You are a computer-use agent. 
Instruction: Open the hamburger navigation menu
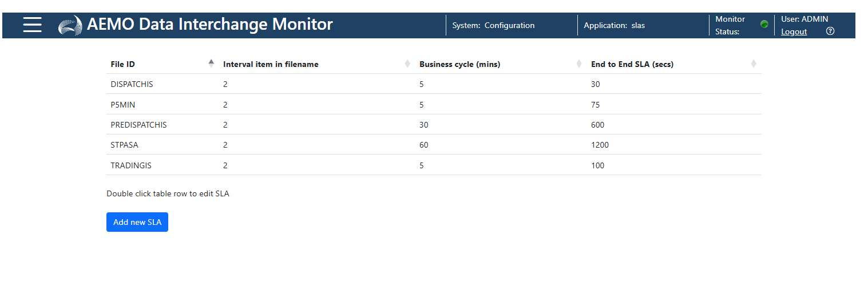point(32,25)
